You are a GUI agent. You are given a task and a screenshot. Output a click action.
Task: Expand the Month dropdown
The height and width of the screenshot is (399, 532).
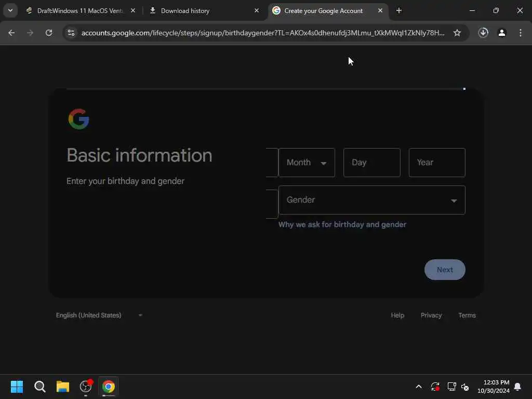(307, 163)
